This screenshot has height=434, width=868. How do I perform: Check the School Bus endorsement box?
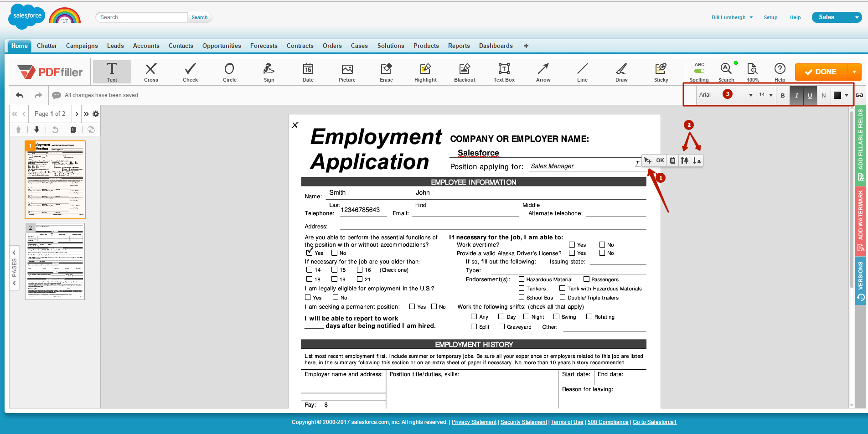[522, 297]
